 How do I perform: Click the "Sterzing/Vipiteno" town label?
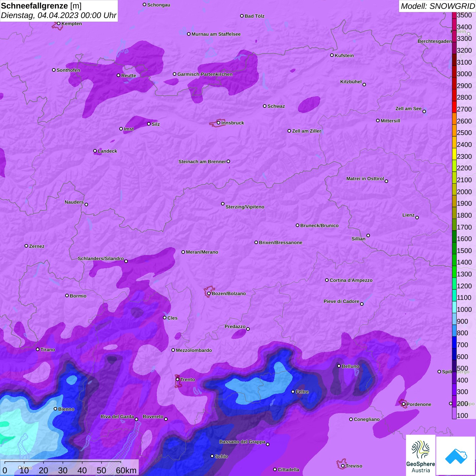pos(245,207)
